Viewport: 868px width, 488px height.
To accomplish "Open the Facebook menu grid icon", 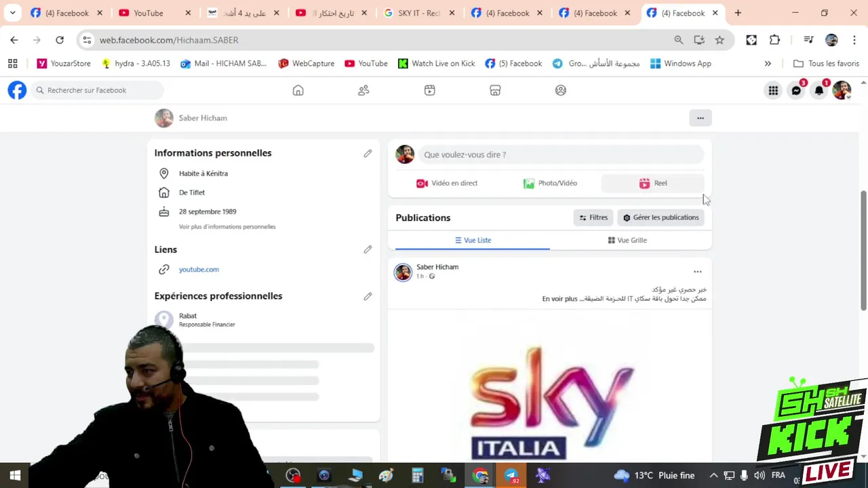I will pos(773,90).
